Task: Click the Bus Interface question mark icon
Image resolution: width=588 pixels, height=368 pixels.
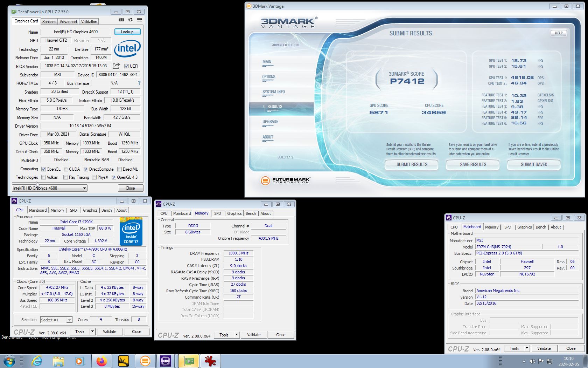Action: 139,83
